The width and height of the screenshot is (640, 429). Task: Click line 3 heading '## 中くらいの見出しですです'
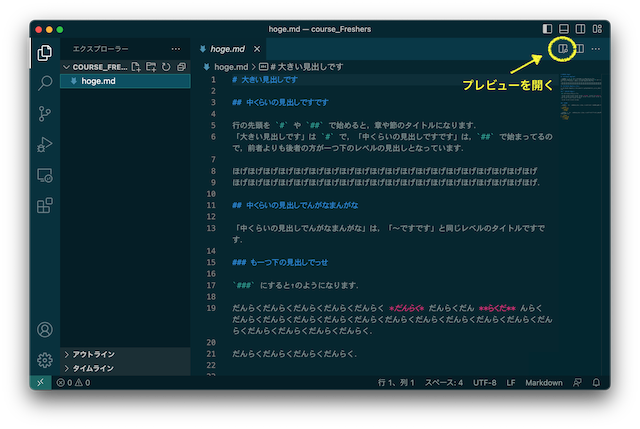pyautogui.click(x=280, y=102)
